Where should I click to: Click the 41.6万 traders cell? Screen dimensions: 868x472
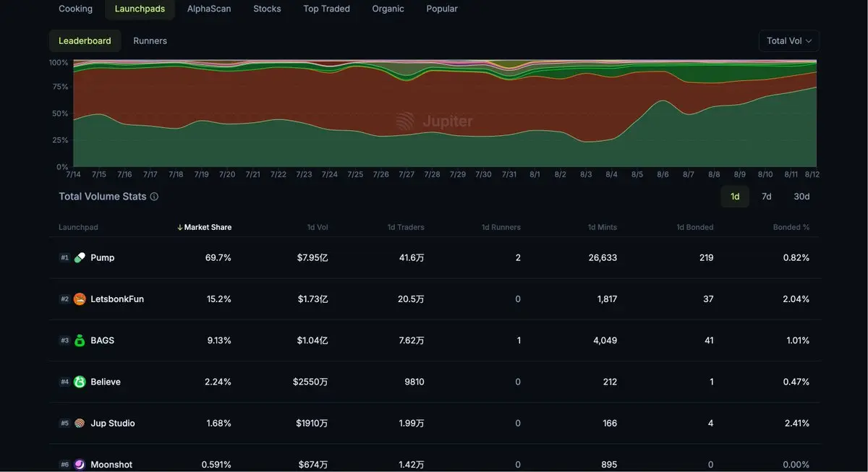tap(410, 257)
